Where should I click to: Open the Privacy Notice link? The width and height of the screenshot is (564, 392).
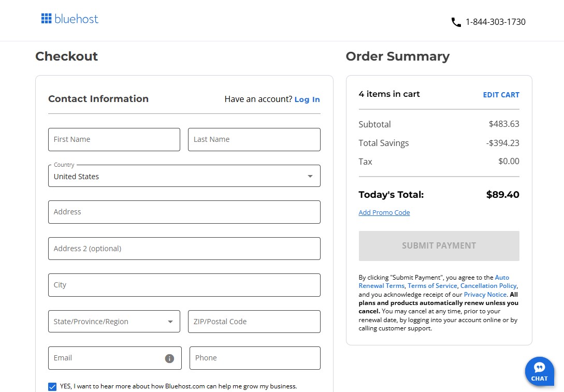[x=485, y=295]
